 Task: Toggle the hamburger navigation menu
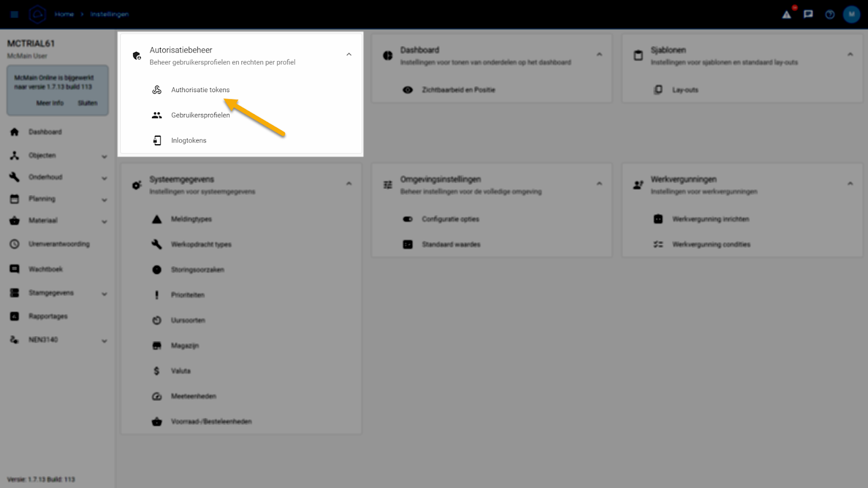pyautogui.click(x=15, y=15)
